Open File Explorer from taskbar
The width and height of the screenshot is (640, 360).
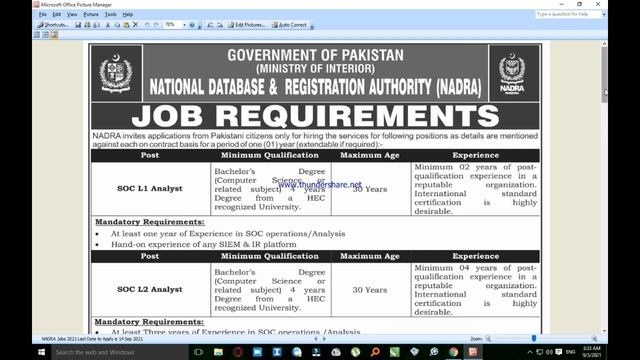pyautogui.click(x=218, y=352)
